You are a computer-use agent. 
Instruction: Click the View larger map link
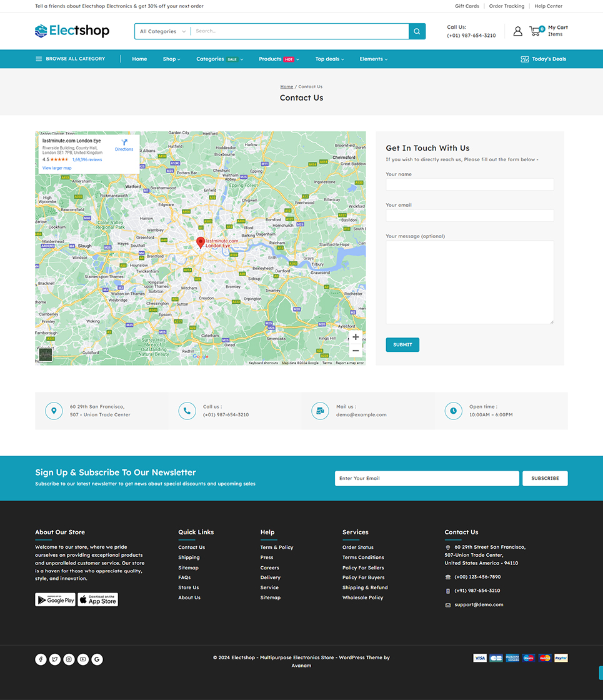click(57, 168)
